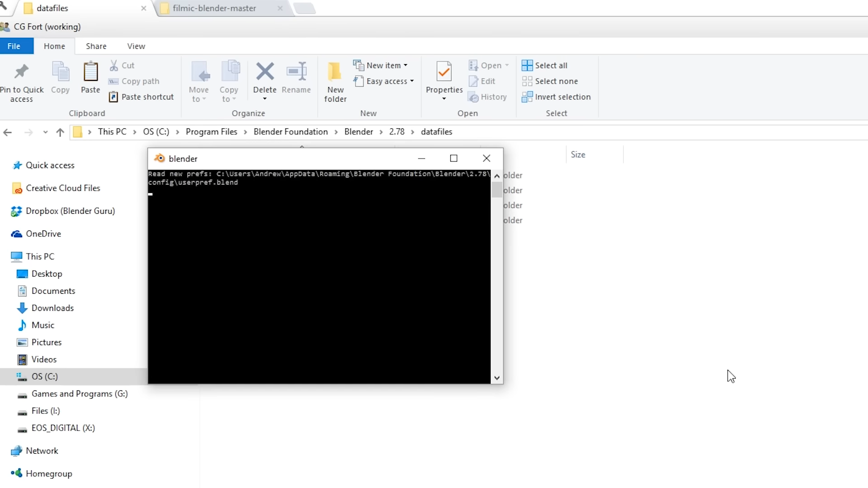Open the Properties icon
Viewport: 868px width, 488px height.
[x=444, y=71]
